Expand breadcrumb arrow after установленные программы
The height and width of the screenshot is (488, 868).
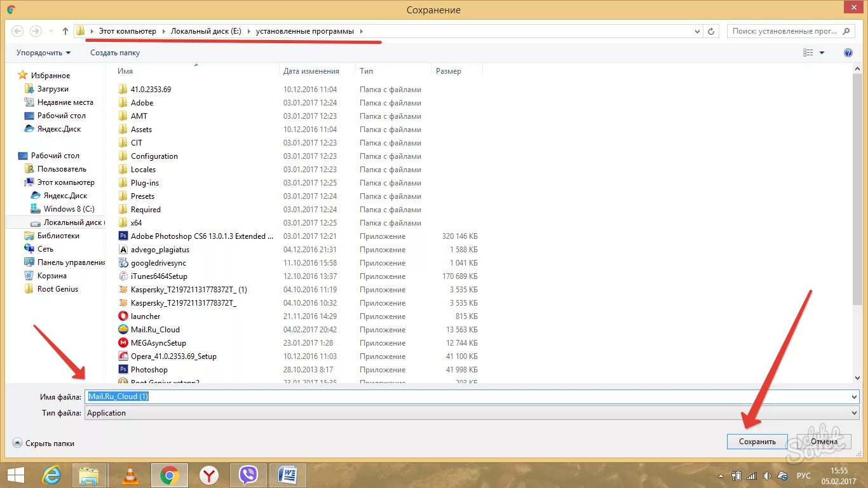click(362, 30)
